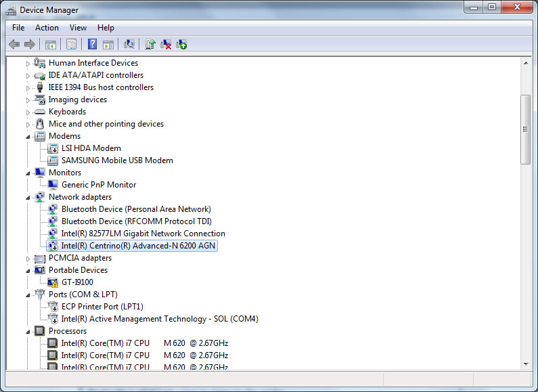Screen dimensions: 538x392
Task: Select SAMSUNG Mobile USB Modem
Action: pos(117,160)
